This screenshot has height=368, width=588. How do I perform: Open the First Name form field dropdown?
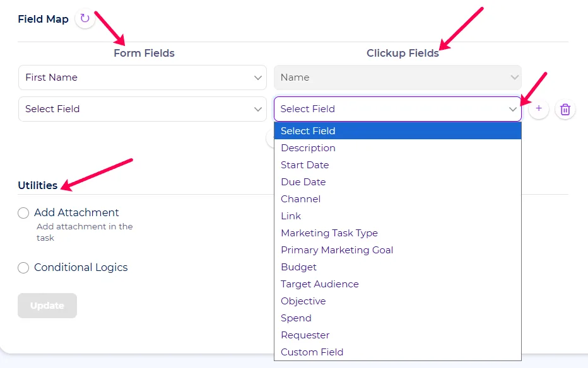pos(143,78)
